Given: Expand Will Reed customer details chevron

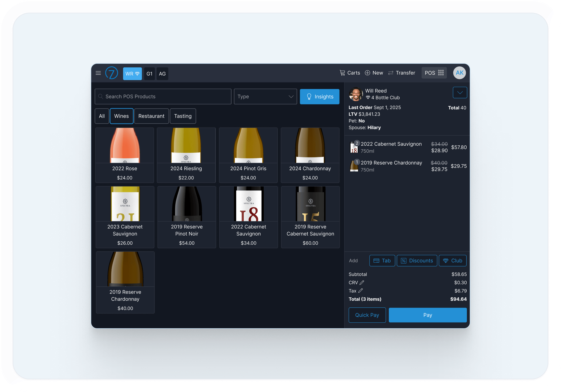Looking at the screenshot, I should coord(460,92).
